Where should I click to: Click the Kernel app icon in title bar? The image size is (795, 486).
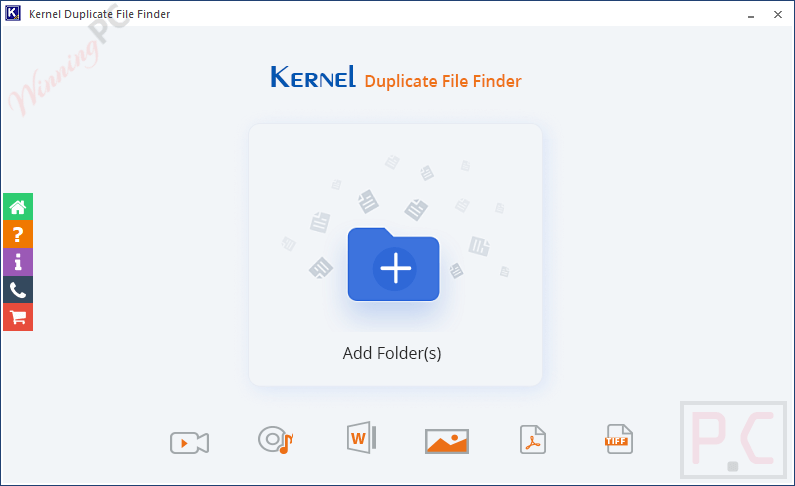pyautogui.click(x=13, y=13)
